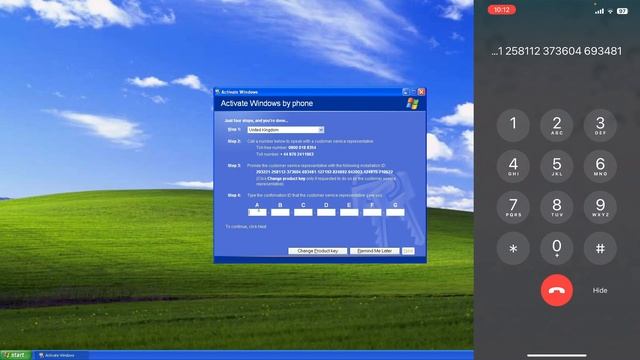Click confirmation ID field E
The height and width of the screenshot is (360, 640).
click(x=349, y=212)
